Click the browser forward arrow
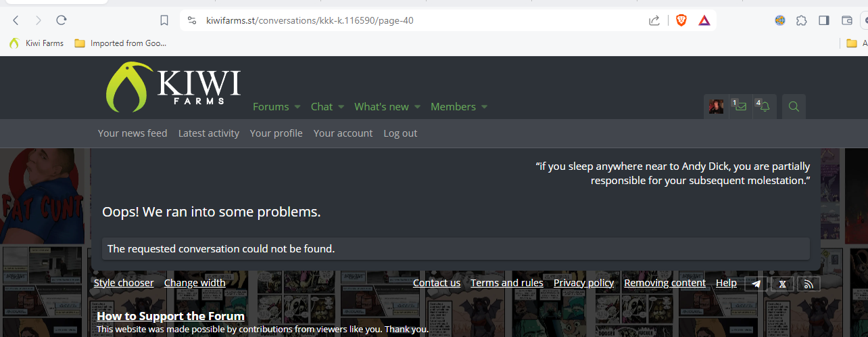The height and width of the screenshot is (337, 868). click(39, 20)
